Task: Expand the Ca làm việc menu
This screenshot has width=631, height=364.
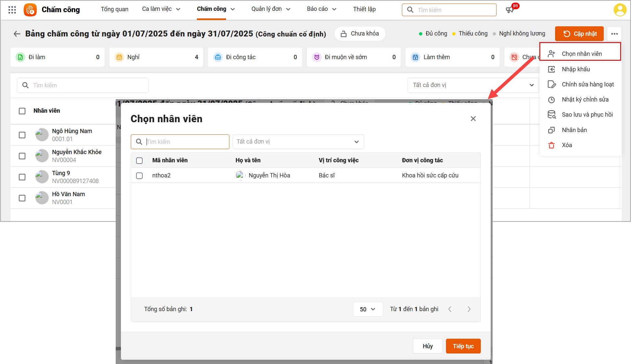Action: pos(161,9)
